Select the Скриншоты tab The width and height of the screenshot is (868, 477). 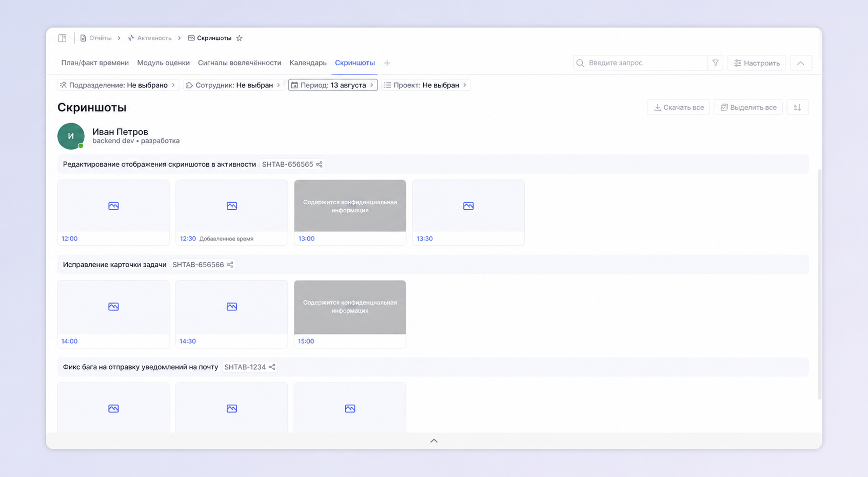tap(355, 63)
